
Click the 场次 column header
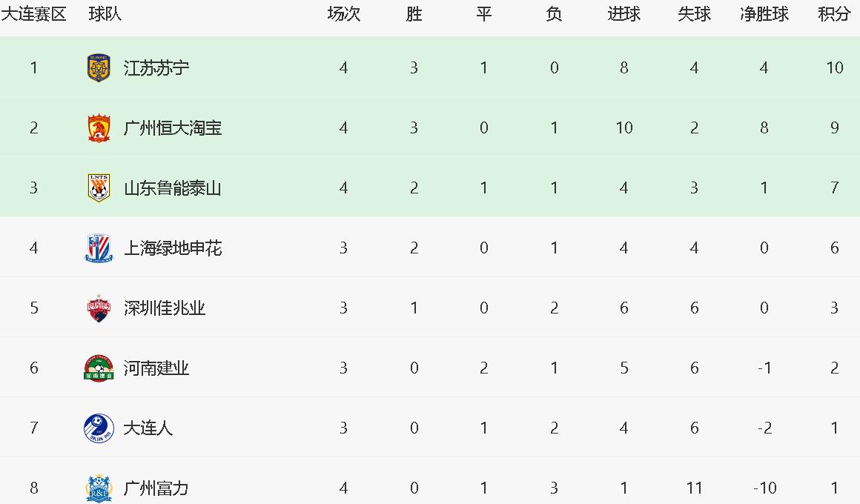[343, 14]
